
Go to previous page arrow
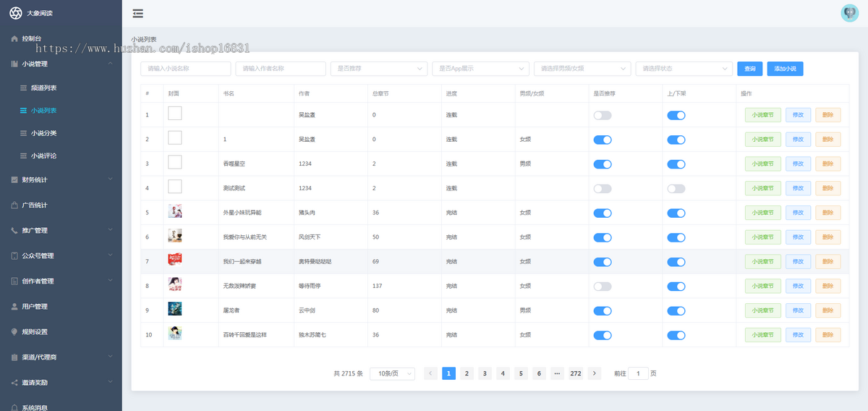(x=430, y=373)
